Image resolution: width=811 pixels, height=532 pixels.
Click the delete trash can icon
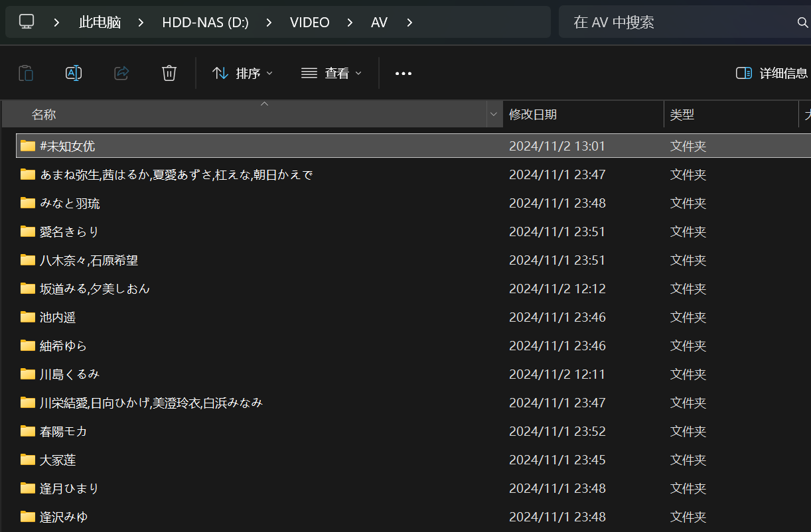coord(169,73)
